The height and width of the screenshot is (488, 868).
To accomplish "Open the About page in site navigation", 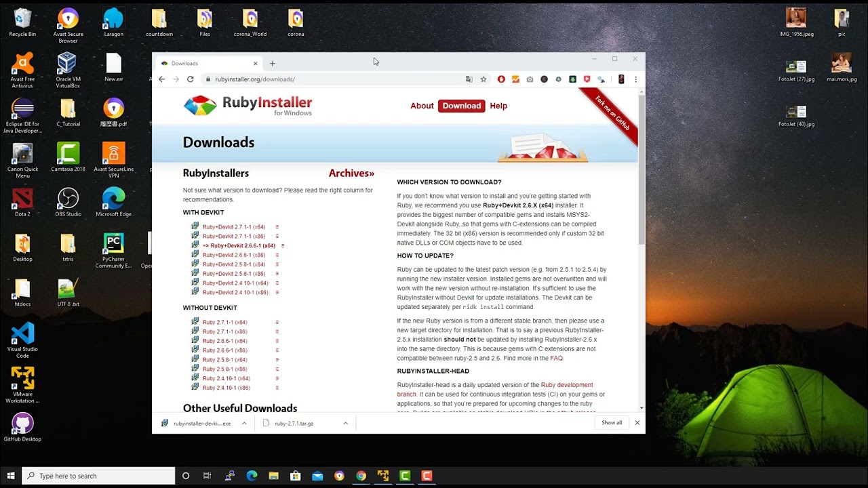I will 422,106.
